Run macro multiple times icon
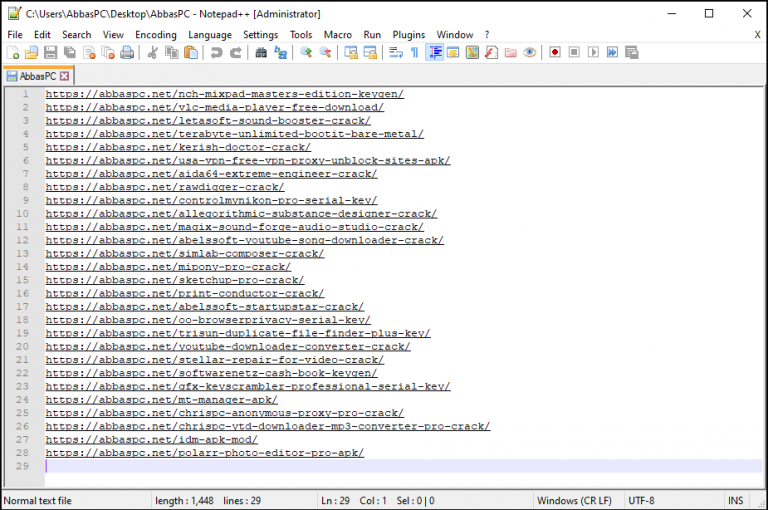The height and width of the screenshot is (510, 768). coord(612,52)
